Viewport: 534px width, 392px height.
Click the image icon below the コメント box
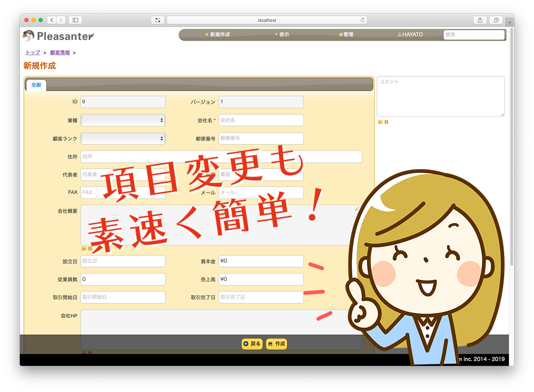(x=380, y=122)
